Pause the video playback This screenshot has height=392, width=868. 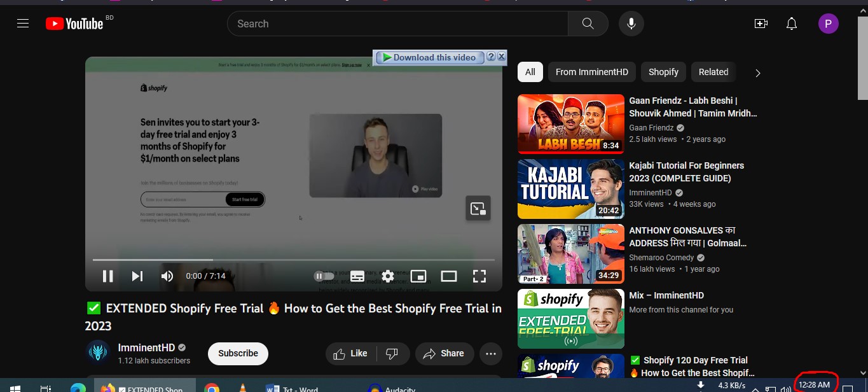[x=108, y=276]
